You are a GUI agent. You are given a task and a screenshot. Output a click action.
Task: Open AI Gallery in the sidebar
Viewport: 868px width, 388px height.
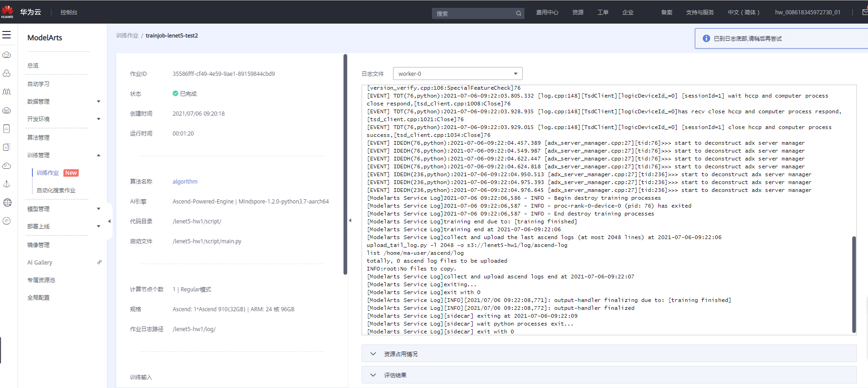click(40, 263)
